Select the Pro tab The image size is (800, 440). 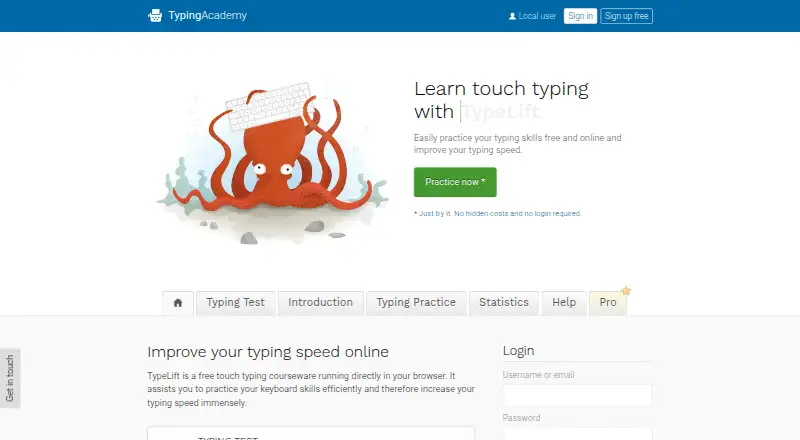[x=608, y=303]
